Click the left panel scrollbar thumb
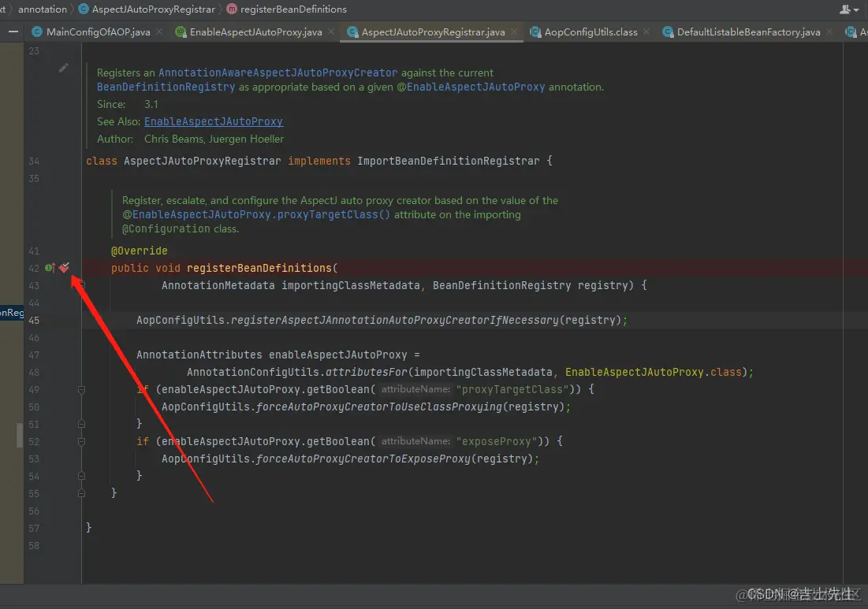The width and height of the screenshot is (868, 609). [x=20, y=435]
